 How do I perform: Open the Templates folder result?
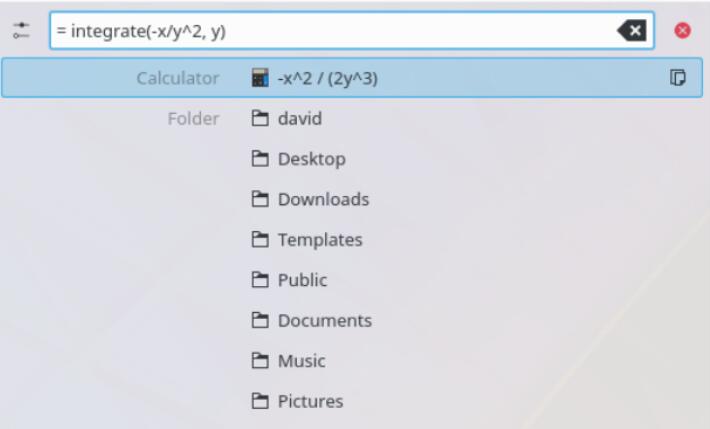tap(320, 240)
